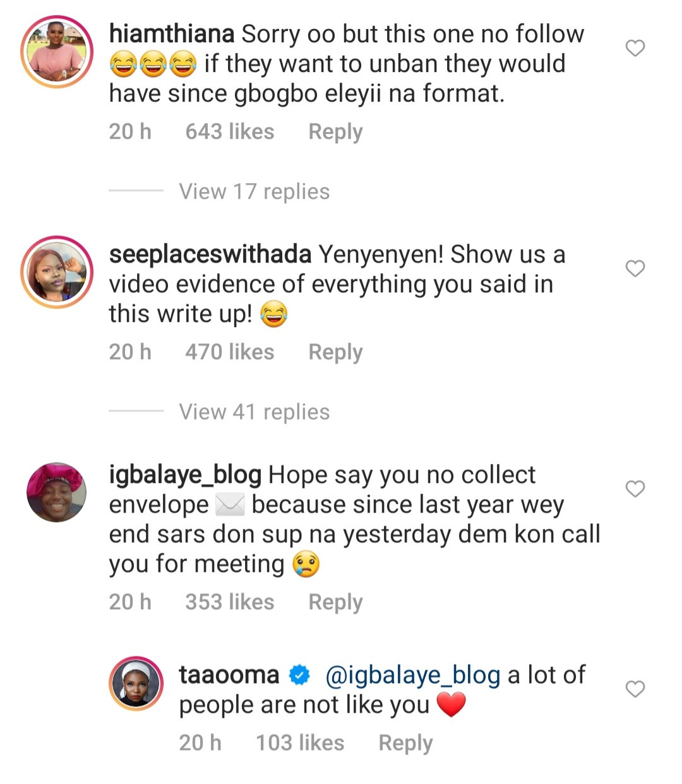Viewport: 682px width, 784px height.
Task: Expand View 17 replies
Action: 254,191
